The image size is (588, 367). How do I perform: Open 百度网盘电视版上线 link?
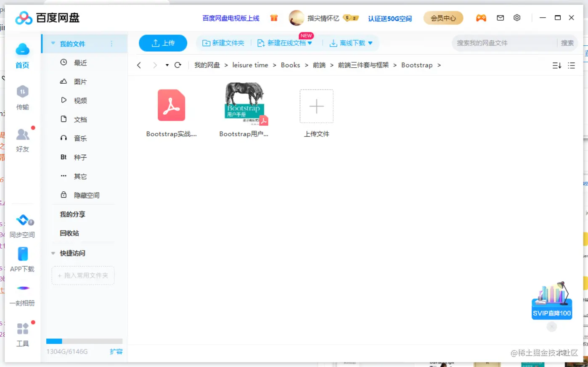click(x=231, y=18)
